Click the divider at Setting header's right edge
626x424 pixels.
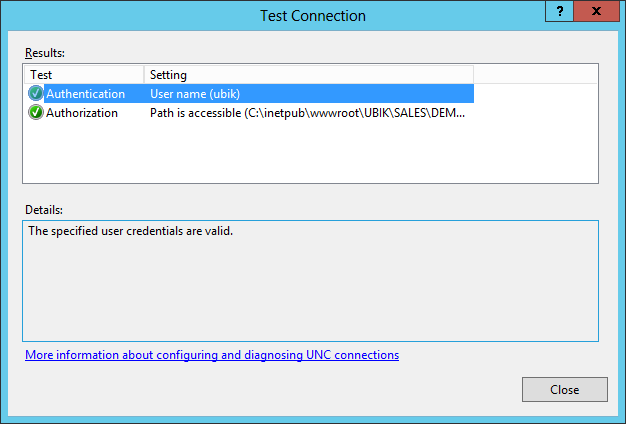tap(473, 75)
